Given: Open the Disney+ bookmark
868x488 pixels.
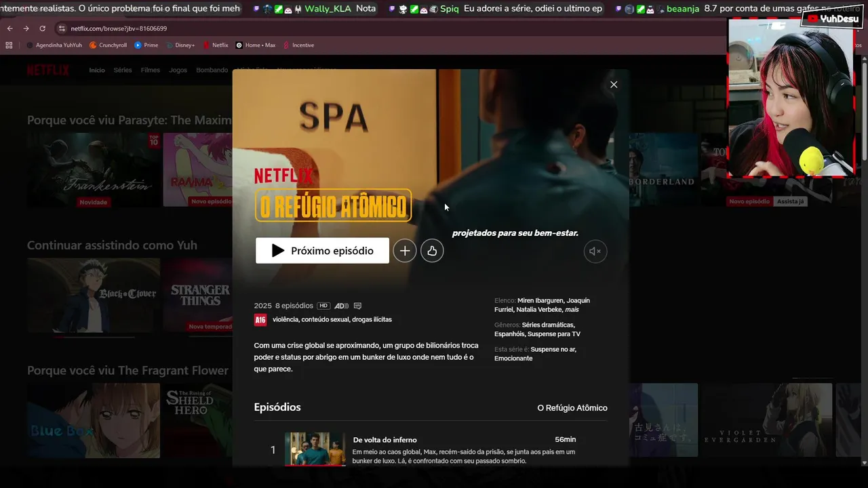Looking at the screenshot, I should point(180,45).
